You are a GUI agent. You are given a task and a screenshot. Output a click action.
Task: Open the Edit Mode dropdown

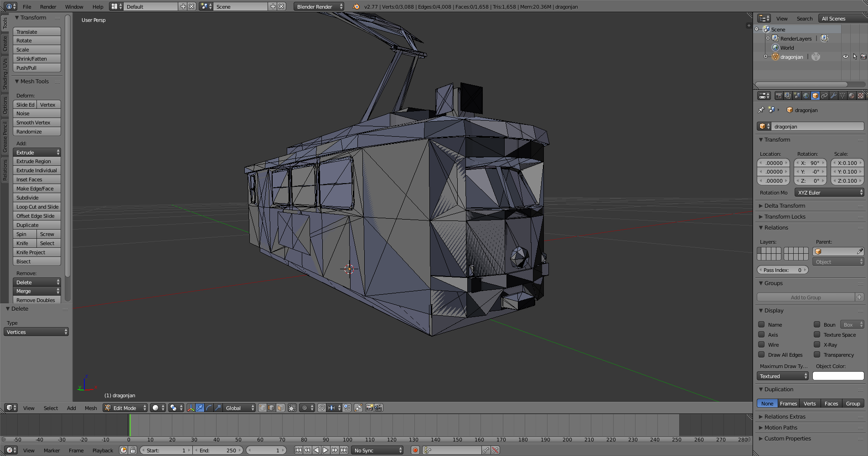tap(125, 408)
